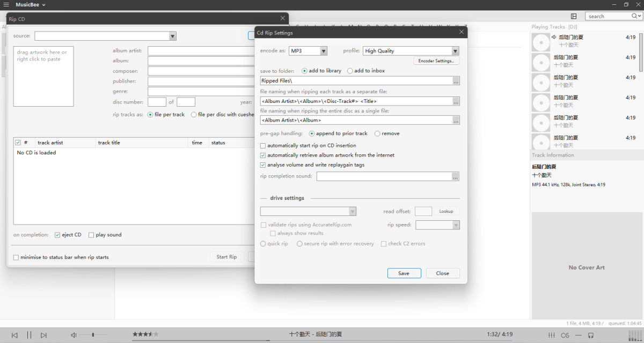Viewport: 644px width, 343px height.
Task: Click the Ripped Files folder path field
Action: (x=356, y=81)
